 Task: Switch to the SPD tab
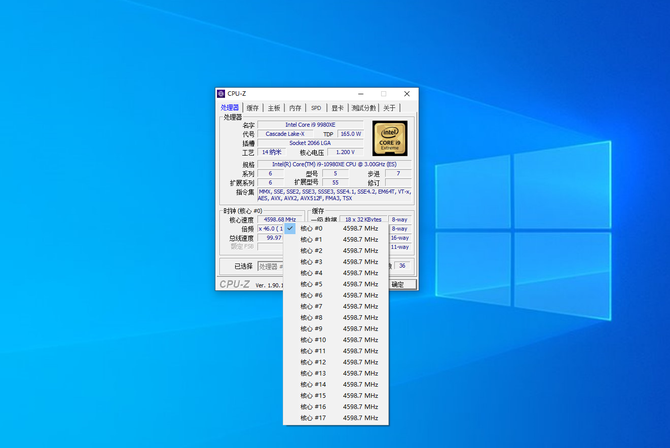[x=316, y=108]
